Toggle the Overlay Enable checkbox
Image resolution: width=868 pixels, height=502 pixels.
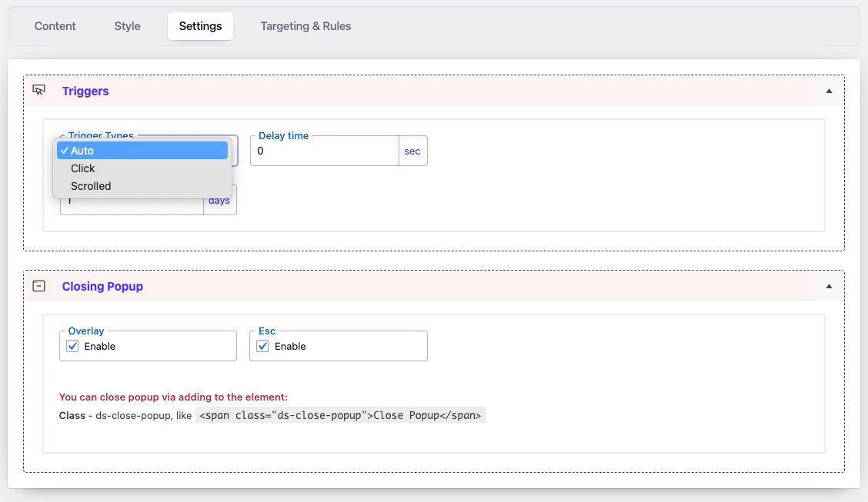click(72, 346)
